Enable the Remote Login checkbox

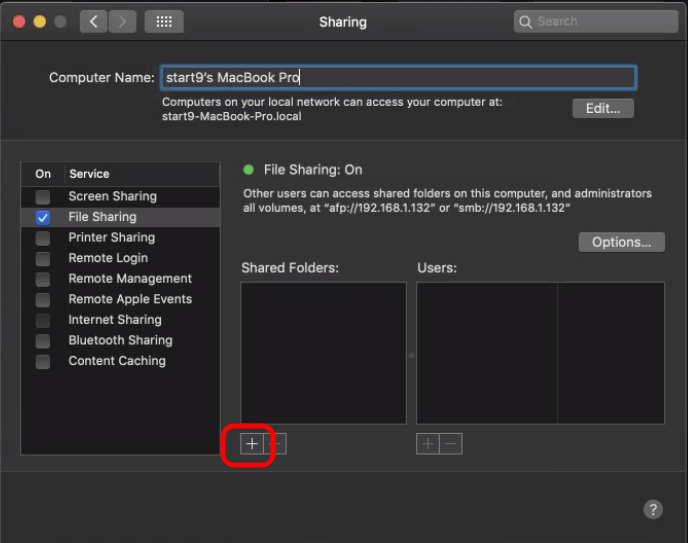coord(43,258)
